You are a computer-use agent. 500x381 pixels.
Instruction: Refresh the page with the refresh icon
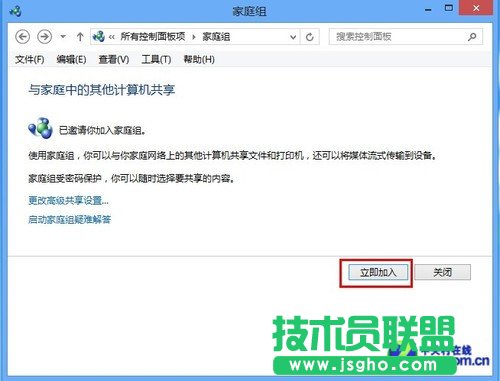point(310,37)
